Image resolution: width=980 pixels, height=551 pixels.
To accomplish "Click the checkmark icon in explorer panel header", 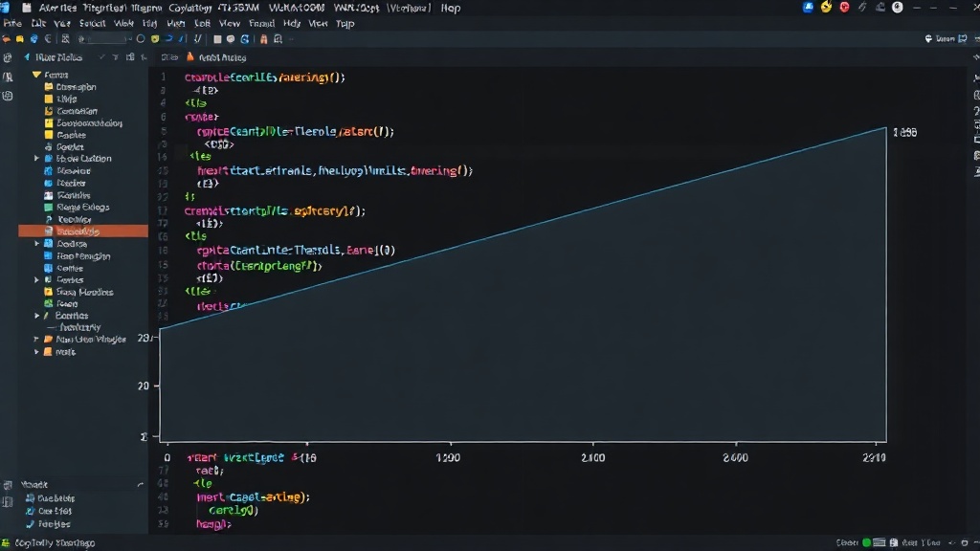I will click(101, 56).
